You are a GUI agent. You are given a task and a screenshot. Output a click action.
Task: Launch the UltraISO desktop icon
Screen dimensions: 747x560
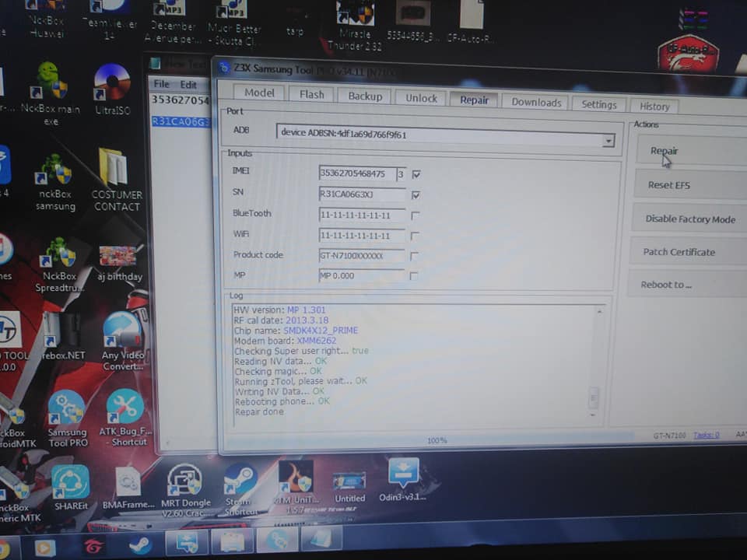coord(112,89)
